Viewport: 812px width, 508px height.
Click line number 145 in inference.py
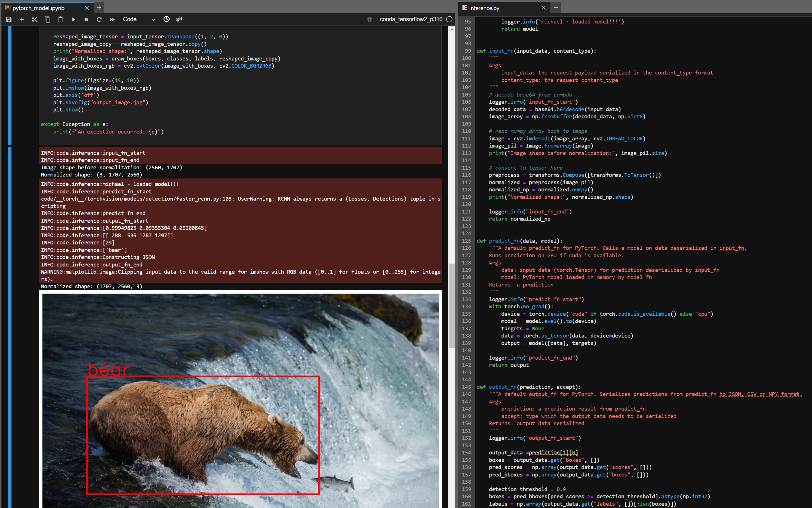[x=466, y=387]
